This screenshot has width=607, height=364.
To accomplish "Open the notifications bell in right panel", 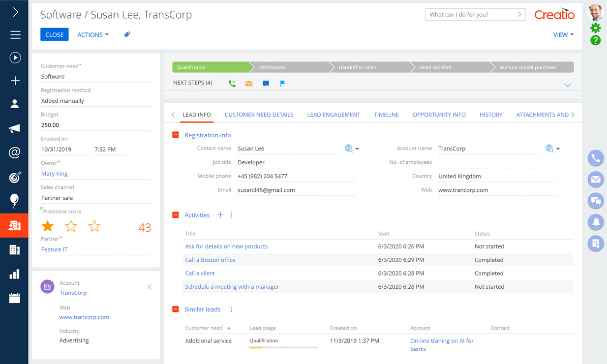I will click(x=596, y=222).
